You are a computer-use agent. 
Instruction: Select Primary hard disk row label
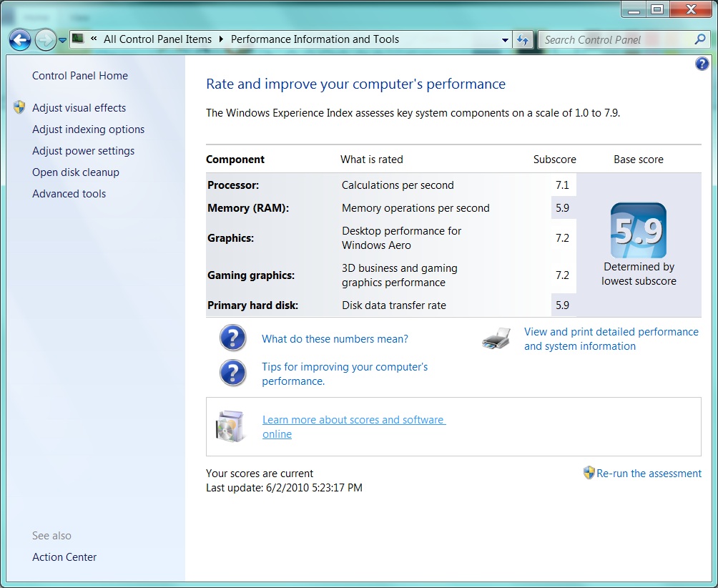click(x=252, y=305)
